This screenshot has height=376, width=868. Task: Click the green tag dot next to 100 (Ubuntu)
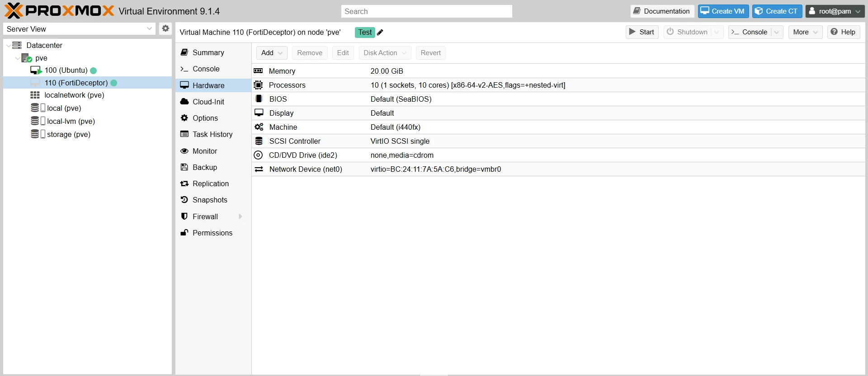pyautogui.click(x=94, y=70)
